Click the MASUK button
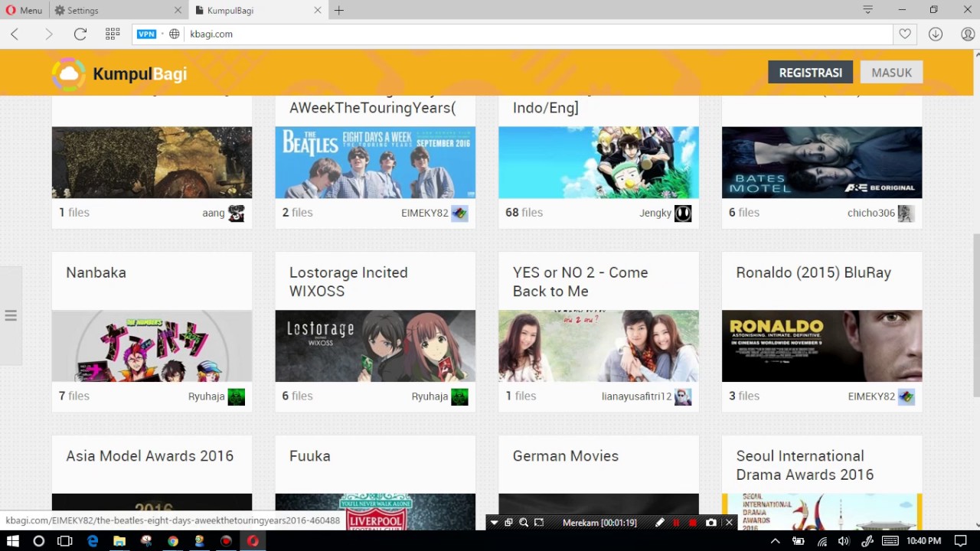The height and width of the screenshot is (551, 980). pos(891,72)
